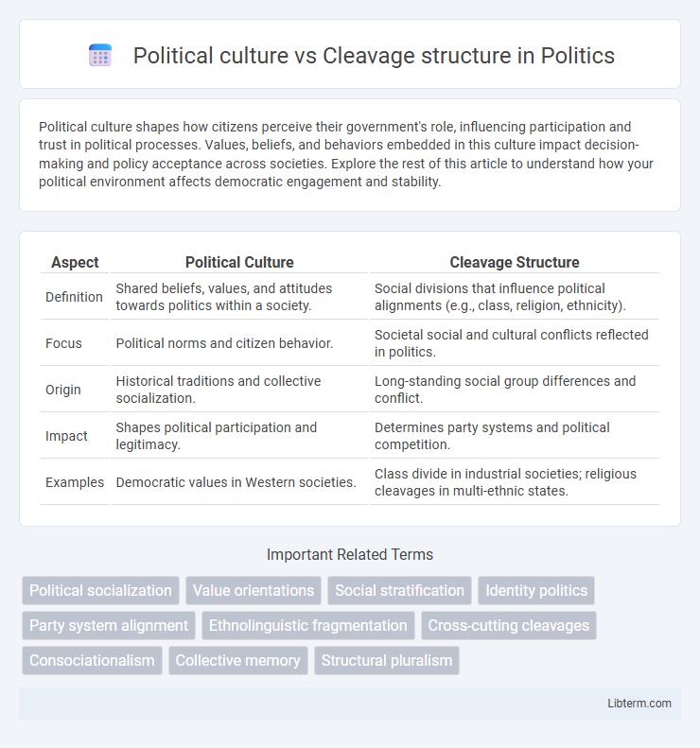Click the Focus row label

[x=63, y=343]
